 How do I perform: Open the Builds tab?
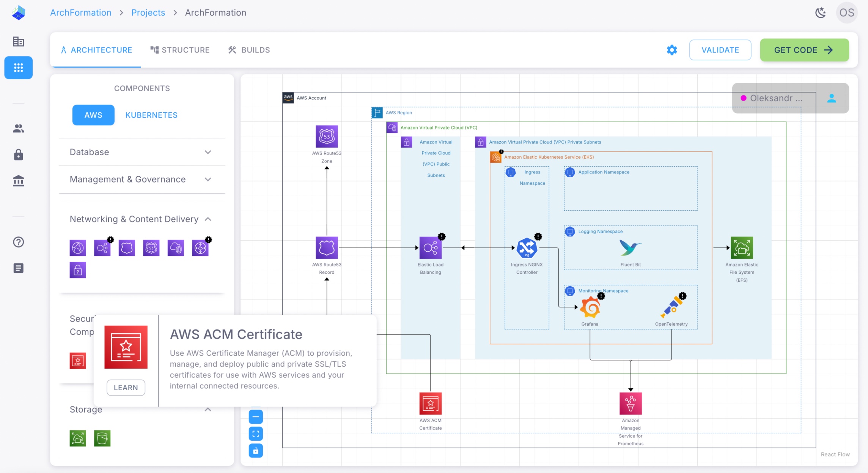pos(249,50)
